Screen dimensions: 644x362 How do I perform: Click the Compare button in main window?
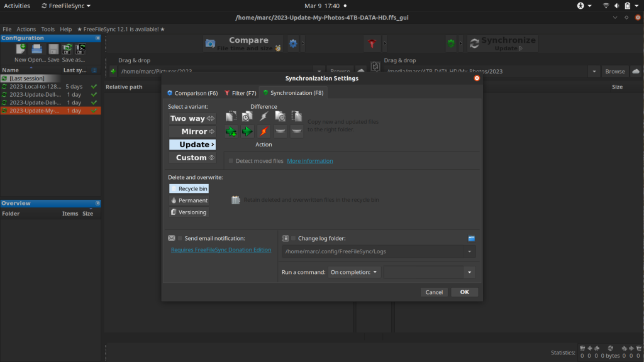point(243,43)
